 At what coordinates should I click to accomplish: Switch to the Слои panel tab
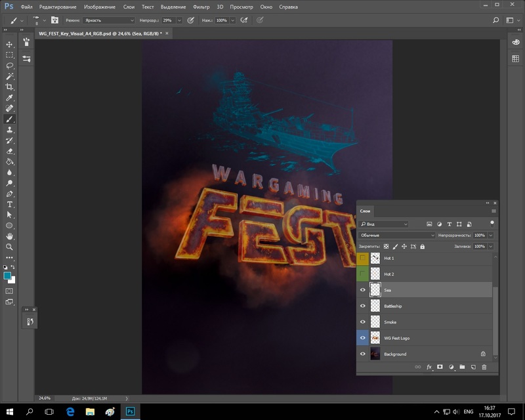point(365,211)
